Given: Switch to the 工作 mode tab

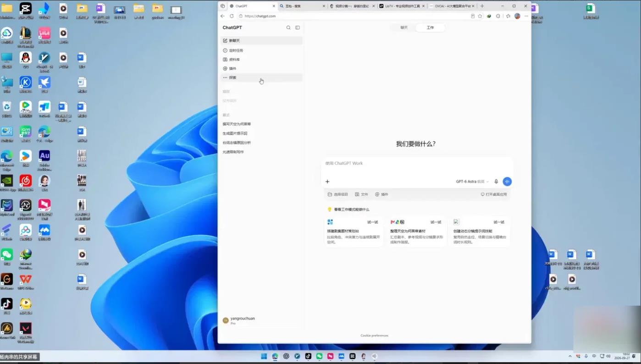Looking at the screenshot, I should click(430, 28).
